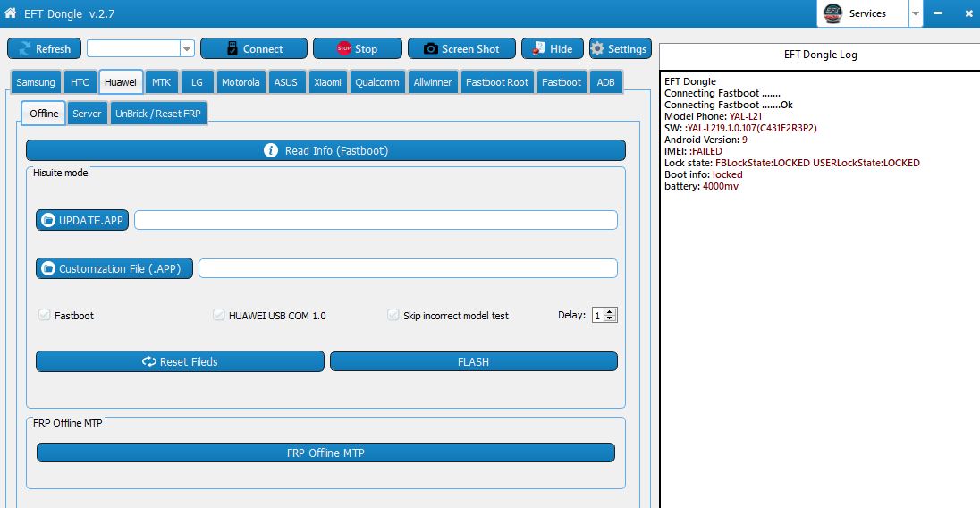This screenshot has height=508, width=980.
Task: Click the Refresh button
Action: [x=44, y=48]
